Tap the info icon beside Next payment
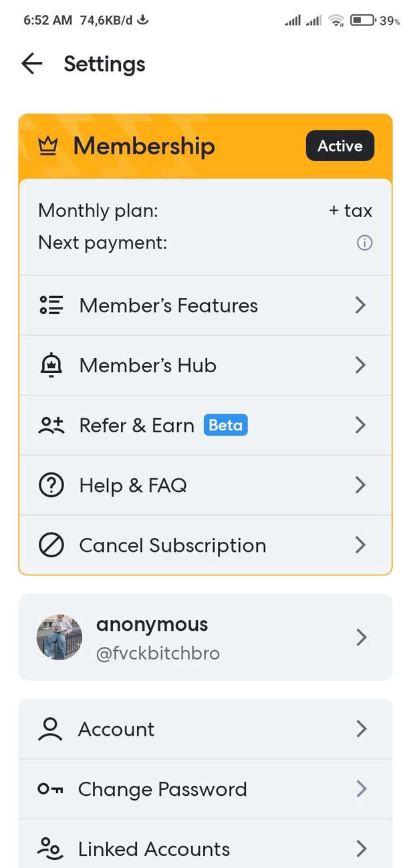Screen dimensions: 411x868 [x=364, y=243]
